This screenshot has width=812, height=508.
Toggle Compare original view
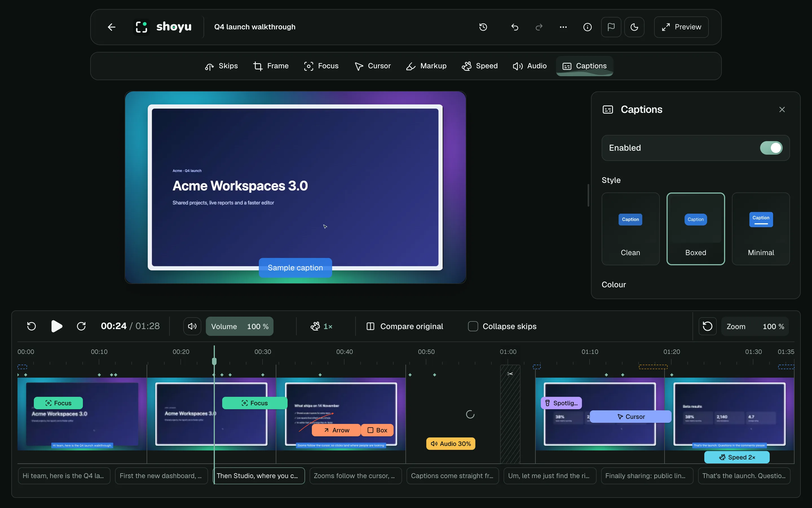click(405, 326)
